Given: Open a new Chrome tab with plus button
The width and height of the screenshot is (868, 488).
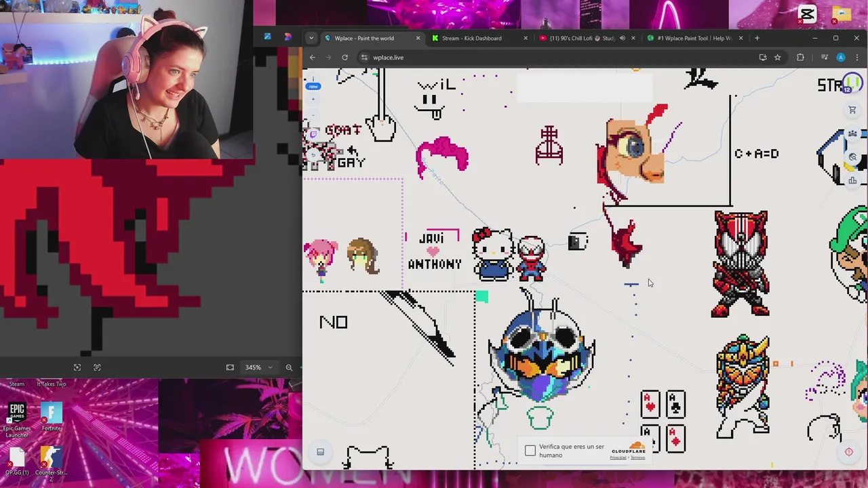Looking at the screenshot, I should tap(757, 38).
